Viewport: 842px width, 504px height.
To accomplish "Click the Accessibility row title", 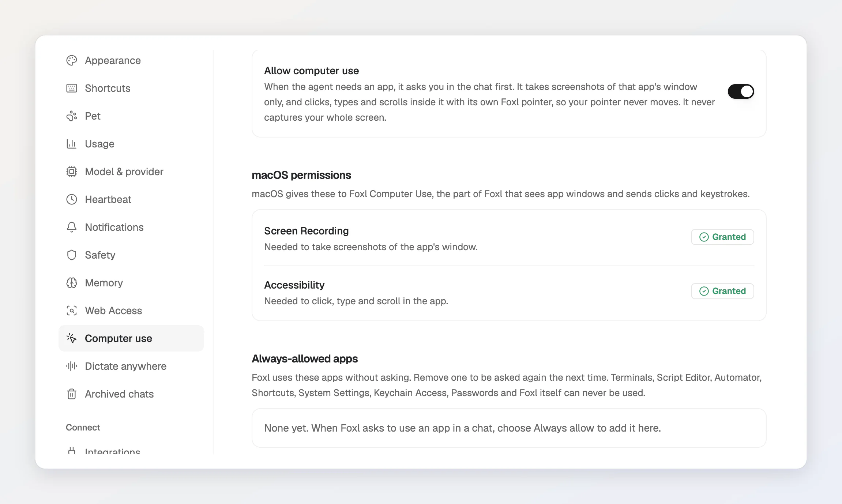I will (294, 285).
